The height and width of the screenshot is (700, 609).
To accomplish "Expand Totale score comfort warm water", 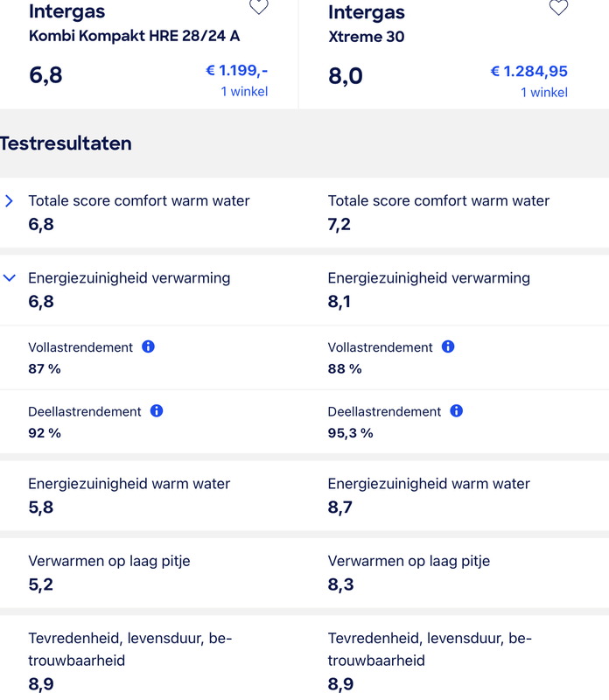I will [10, 201].
